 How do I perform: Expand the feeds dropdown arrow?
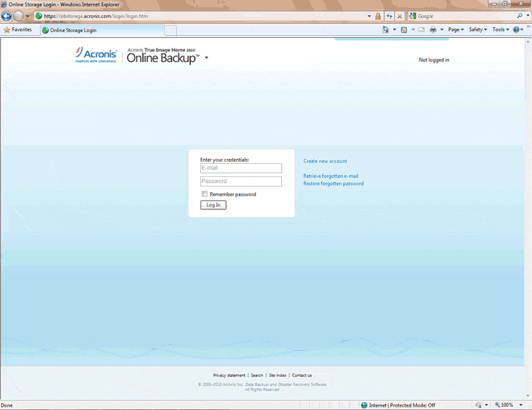pyautogui.click(x=413, y=30)
